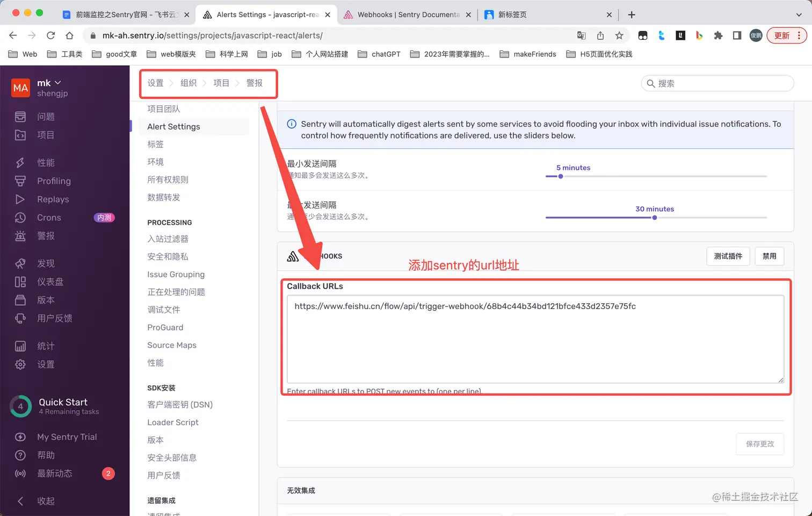
Task: Open 所有权规则 settings item
Action: pos(168,180)
